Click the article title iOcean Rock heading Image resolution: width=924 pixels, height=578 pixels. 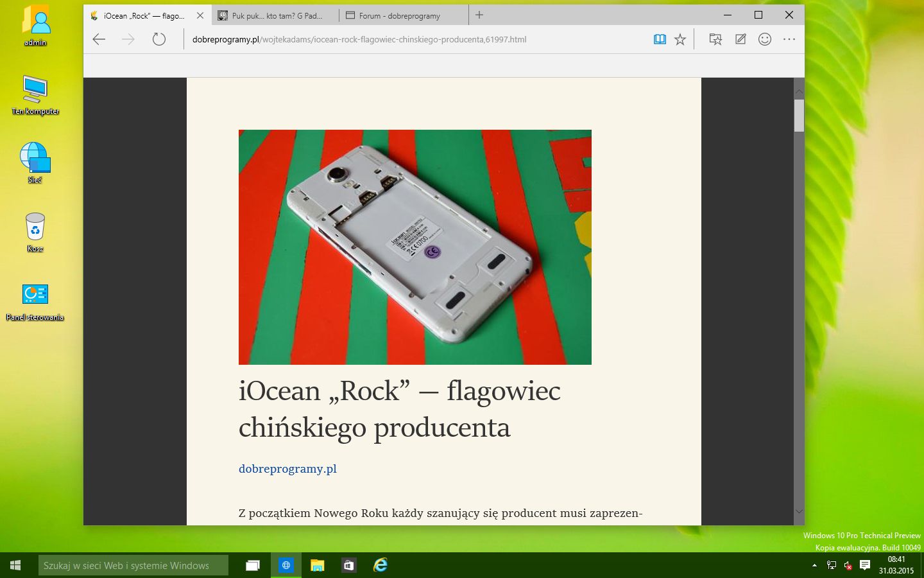(400, 409)
